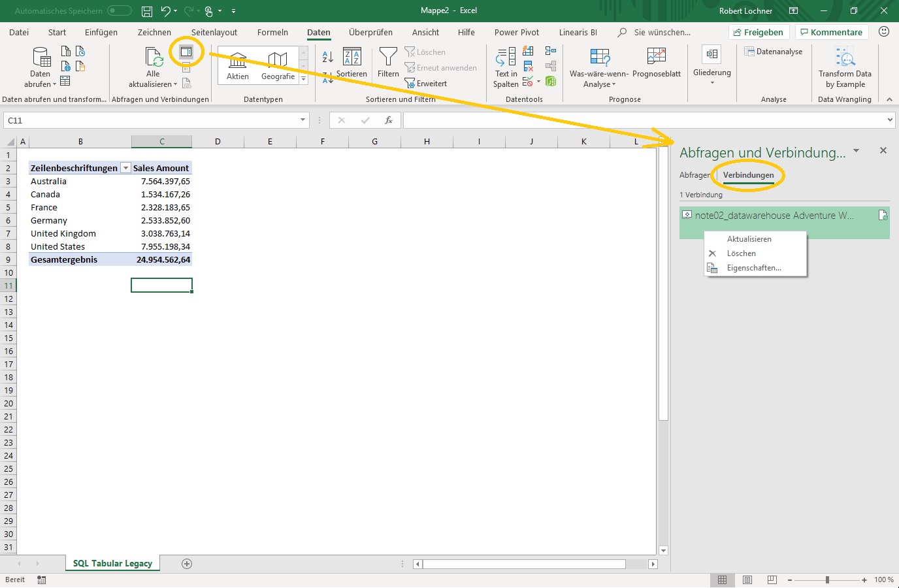Click Eigenschaften in the context menu
The height and width of the screenshot is (588, 899).
coord(753,267)
